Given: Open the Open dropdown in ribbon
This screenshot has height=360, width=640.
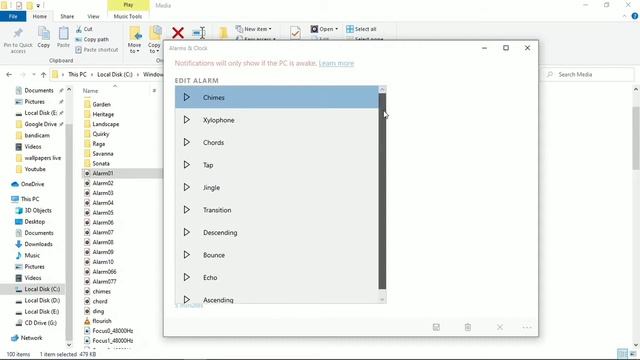Looking at the screenshot, I should pyautogui.click(x=324, y=29).
